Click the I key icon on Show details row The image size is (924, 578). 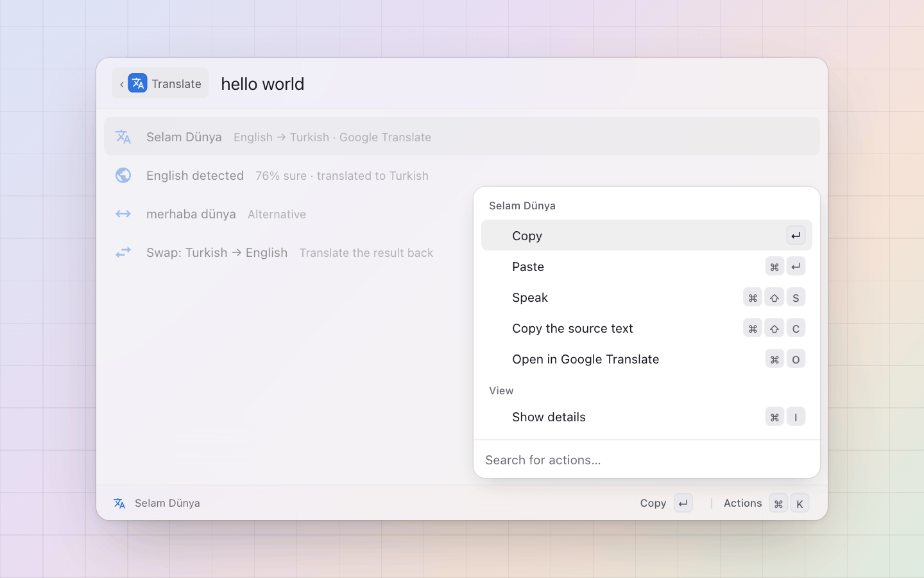pos(796,417)
